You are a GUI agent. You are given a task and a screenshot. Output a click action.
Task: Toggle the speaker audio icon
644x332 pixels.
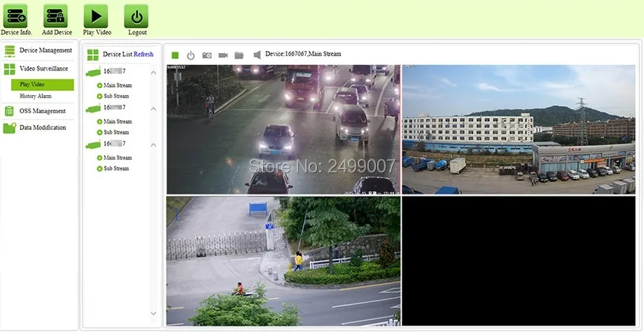257,55
